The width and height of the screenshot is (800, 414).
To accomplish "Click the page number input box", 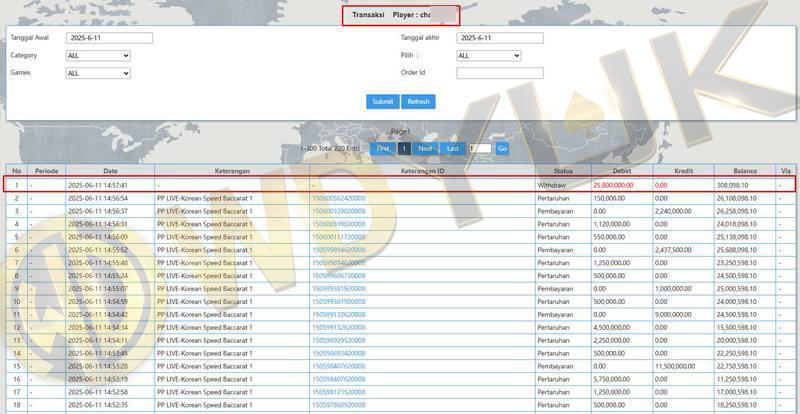I will (x=480, y=149).
